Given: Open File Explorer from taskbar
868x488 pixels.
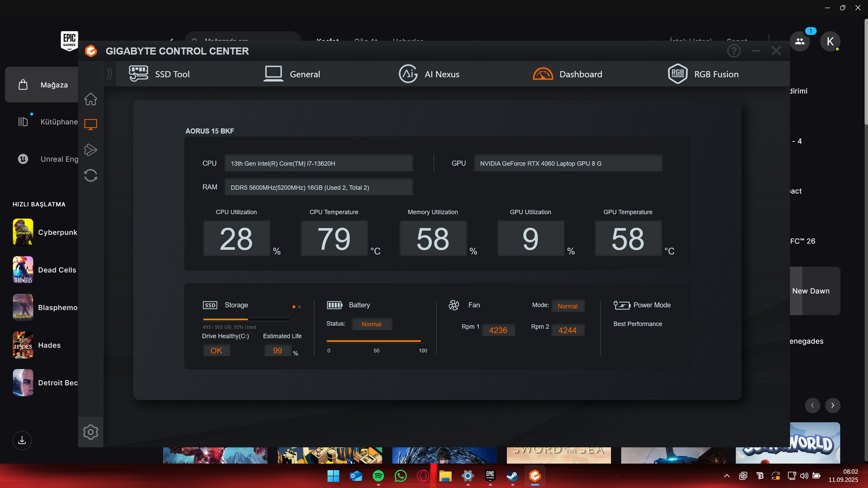Looking at the screenshot, I should (x=445, y=476).
